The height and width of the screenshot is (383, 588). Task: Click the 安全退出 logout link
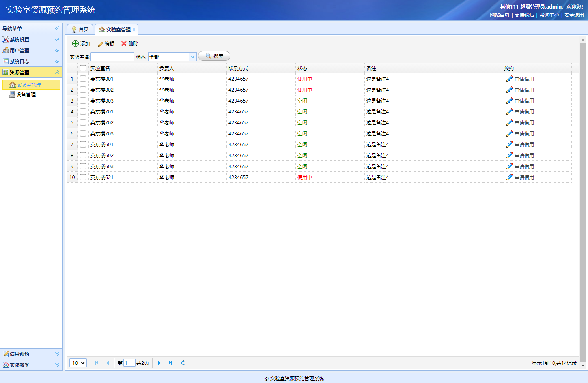coord(574,15)
